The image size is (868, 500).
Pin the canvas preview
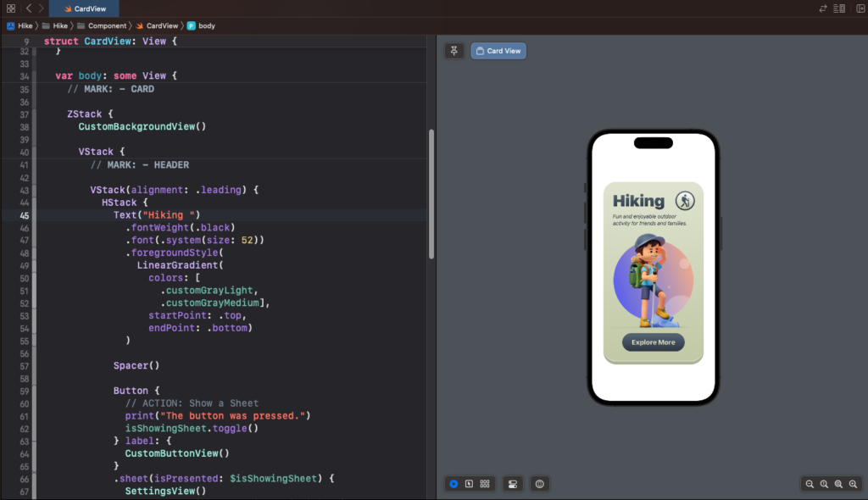(454, 51)
